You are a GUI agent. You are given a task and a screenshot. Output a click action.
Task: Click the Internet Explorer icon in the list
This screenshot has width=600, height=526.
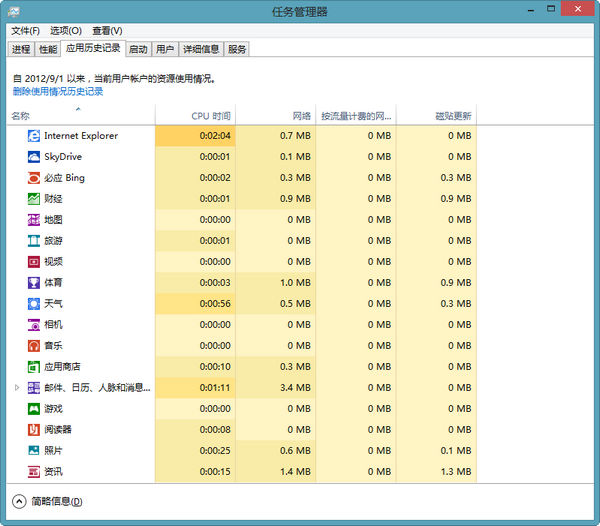coord(33,136)
